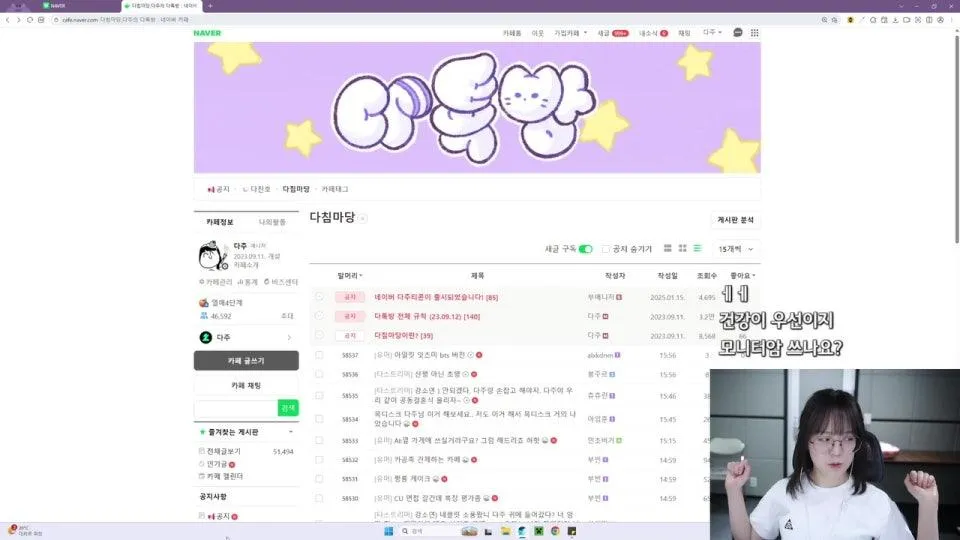Click the cafe search input field

click(236, 408)
